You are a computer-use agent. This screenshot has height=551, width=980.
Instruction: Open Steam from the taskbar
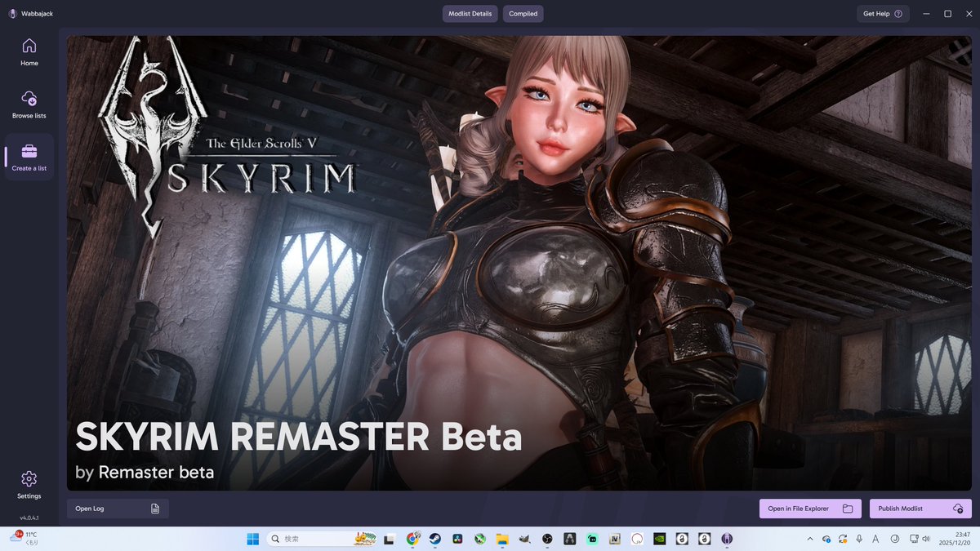[x=435, y=539]
